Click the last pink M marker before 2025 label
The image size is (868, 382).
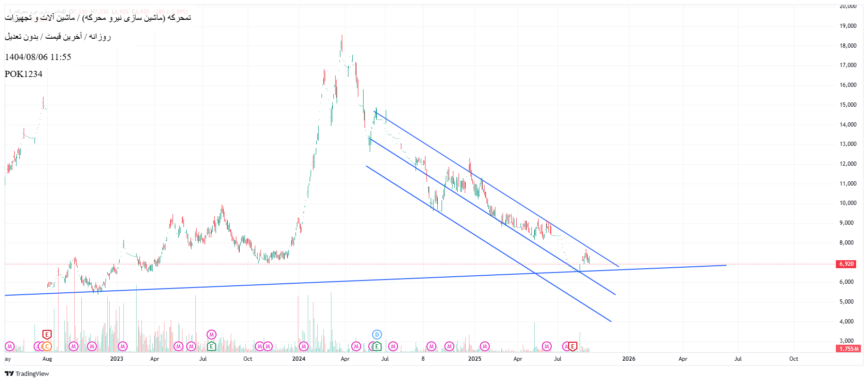pos(449,347)
